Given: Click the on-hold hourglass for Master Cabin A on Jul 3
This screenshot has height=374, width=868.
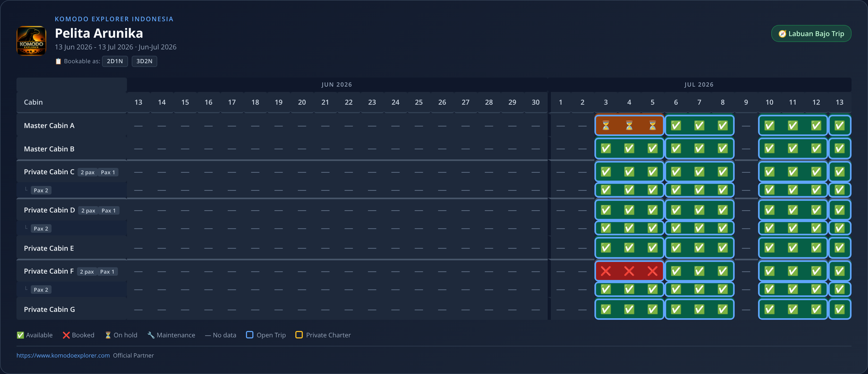Looking at the screenshot, I should [x=606, y=126].
